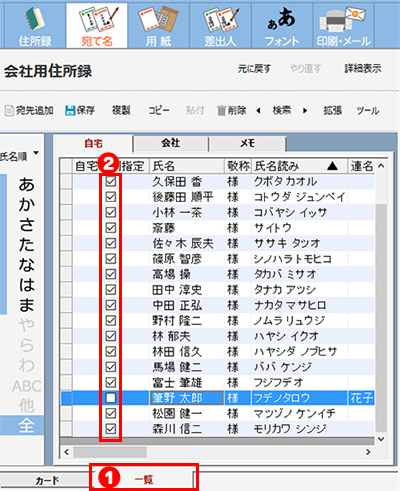Image resolution: width=400 pixels, height=491 pixels.
Task: Open the 用紙 paper settings icon
Action: [158, 26]
